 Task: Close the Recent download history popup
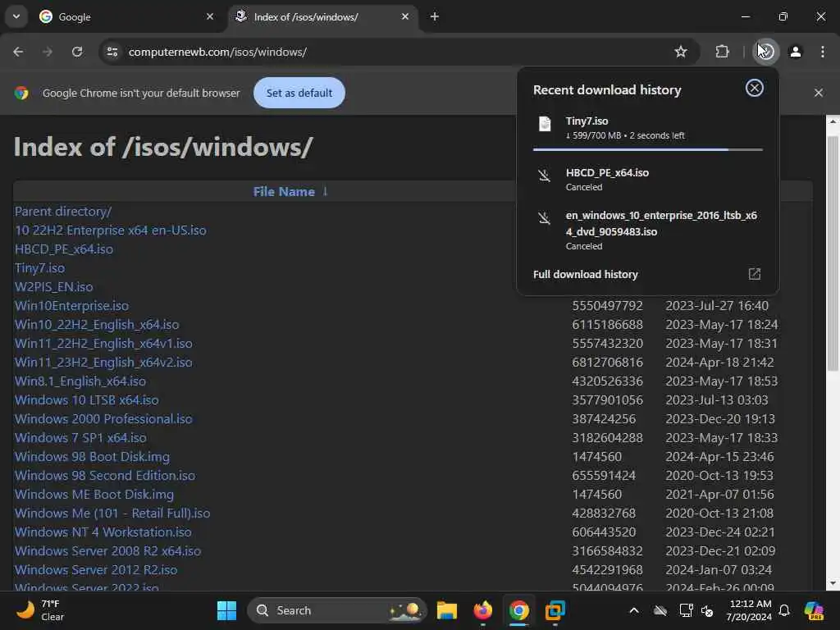point(755,88)
